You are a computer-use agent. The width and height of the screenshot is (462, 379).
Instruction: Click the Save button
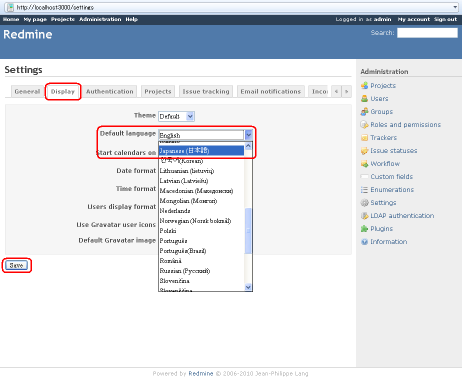pyautogui.click(x=16, y=265)
